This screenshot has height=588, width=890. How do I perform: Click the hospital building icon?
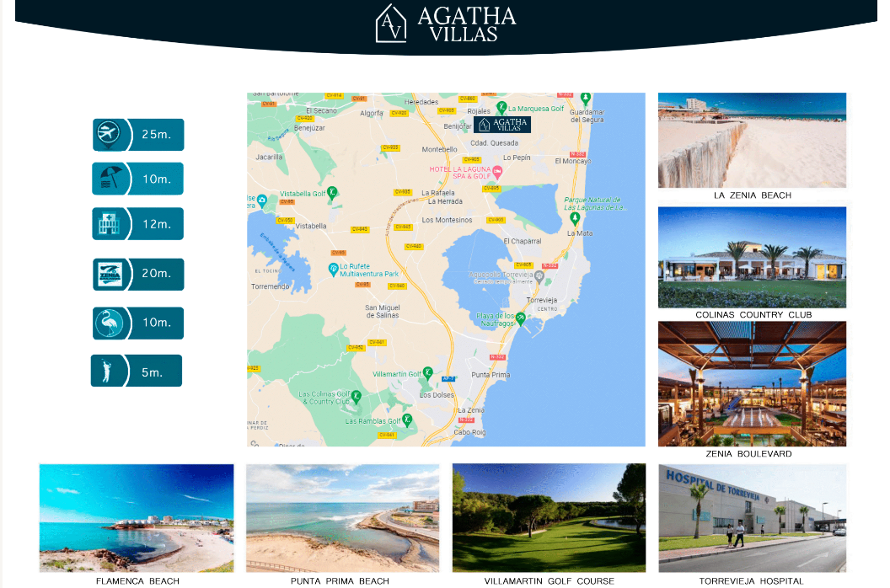point(109,223)
